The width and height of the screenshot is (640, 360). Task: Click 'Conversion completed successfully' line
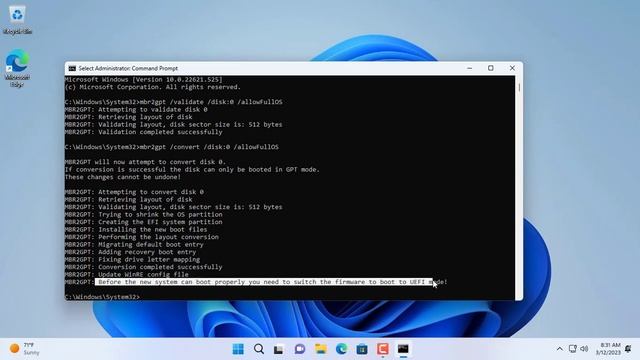tap(144, 267)
